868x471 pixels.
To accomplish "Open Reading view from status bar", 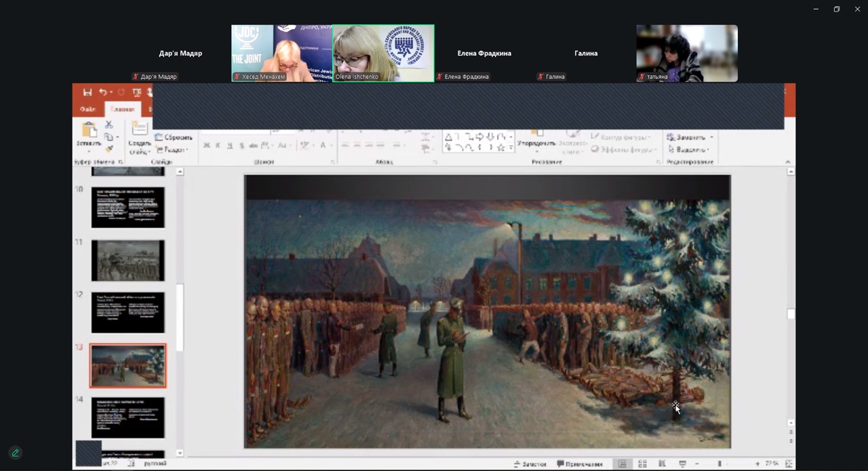I will [x=662, y=464].
